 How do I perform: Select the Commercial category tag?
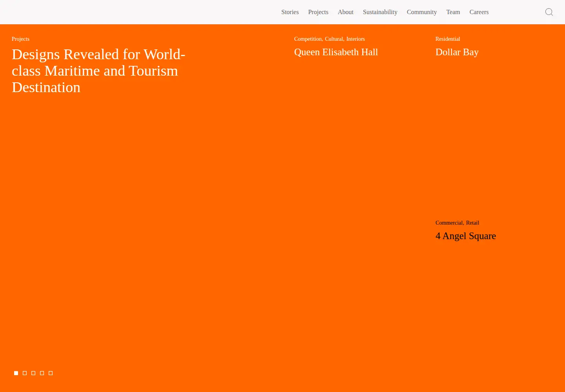pyautogui.click(x=449, y=223)
